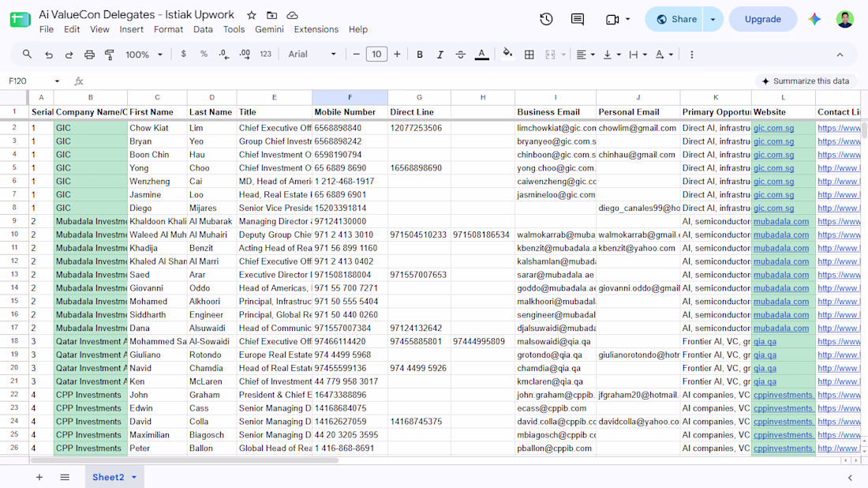This screenshot has height=488, width=868.
Task: Add a new sheet
Action: (x=39, y=477)
